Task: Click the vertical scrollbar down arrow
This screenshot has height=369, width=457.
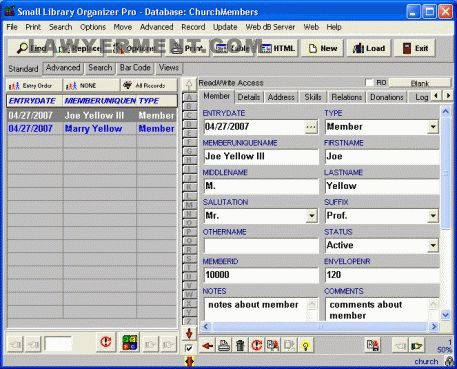Action: (x=446, y=315)
